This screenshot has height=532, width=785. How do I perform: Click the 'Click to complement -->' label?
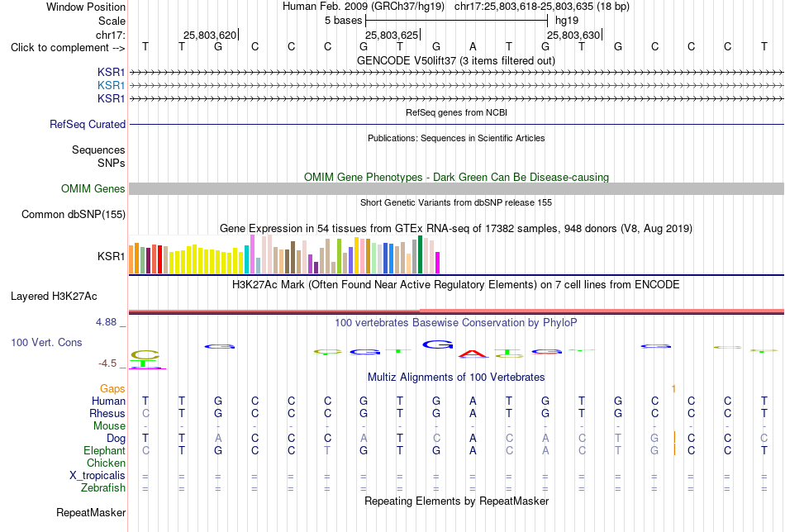pos(68,48)
